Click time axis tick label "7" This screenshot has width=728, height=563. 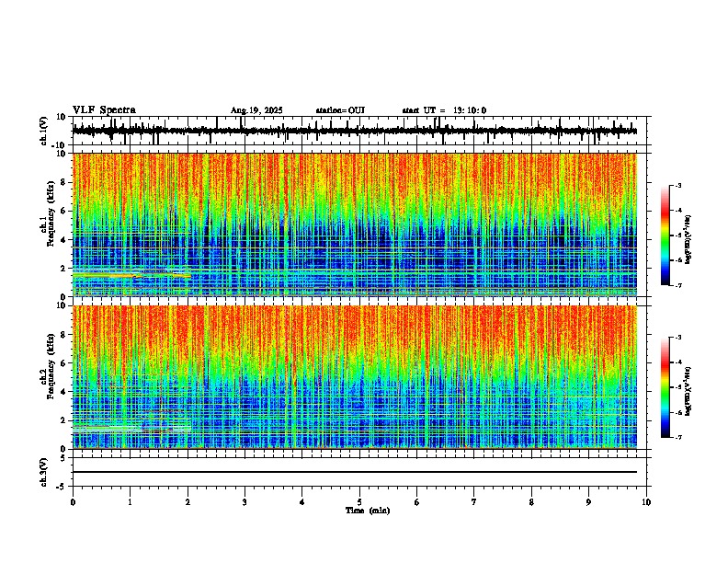[474, 502]
